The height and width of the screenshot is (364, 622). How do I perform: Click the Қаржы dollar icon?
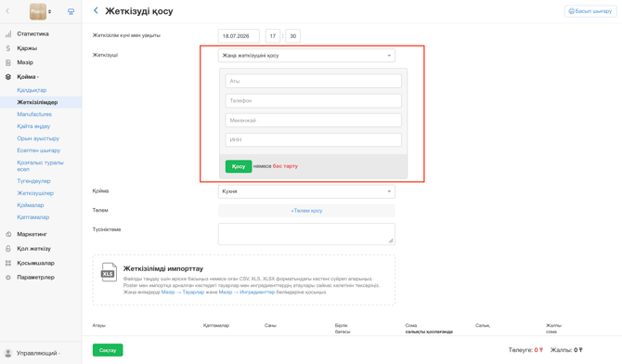tap(8, 48)
